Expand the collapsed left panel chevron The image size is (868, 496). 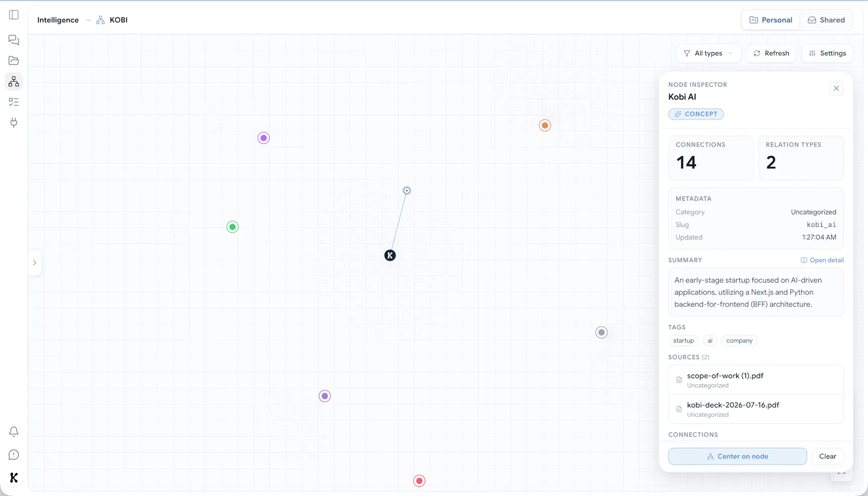point(35,263)
